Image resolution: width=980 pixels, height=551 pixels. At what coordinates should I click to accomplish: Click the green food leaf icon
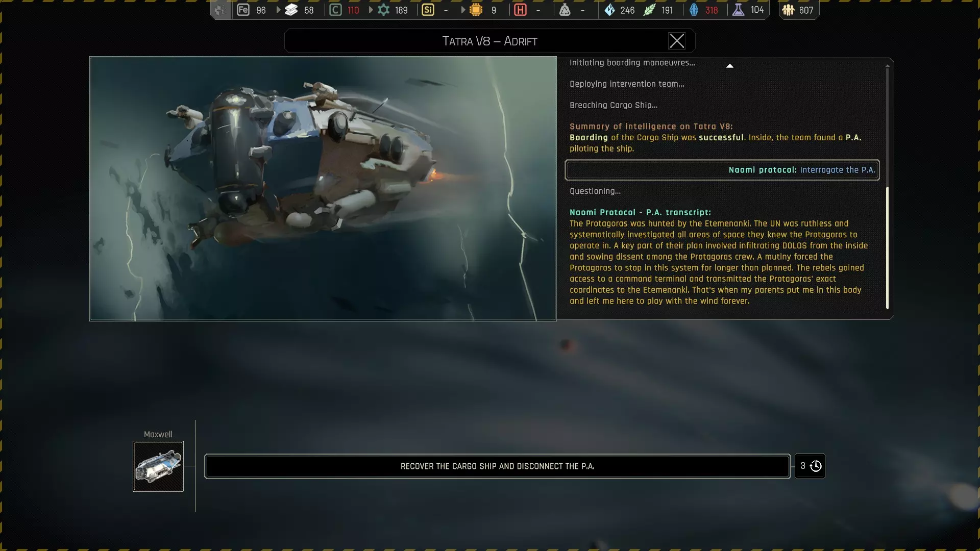click(x=649, y=10)
